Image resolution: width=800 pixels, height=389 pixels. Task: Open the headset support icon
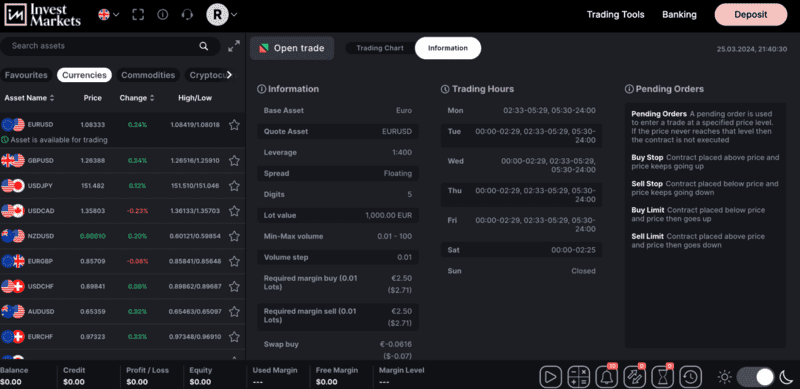pos(187,15)
